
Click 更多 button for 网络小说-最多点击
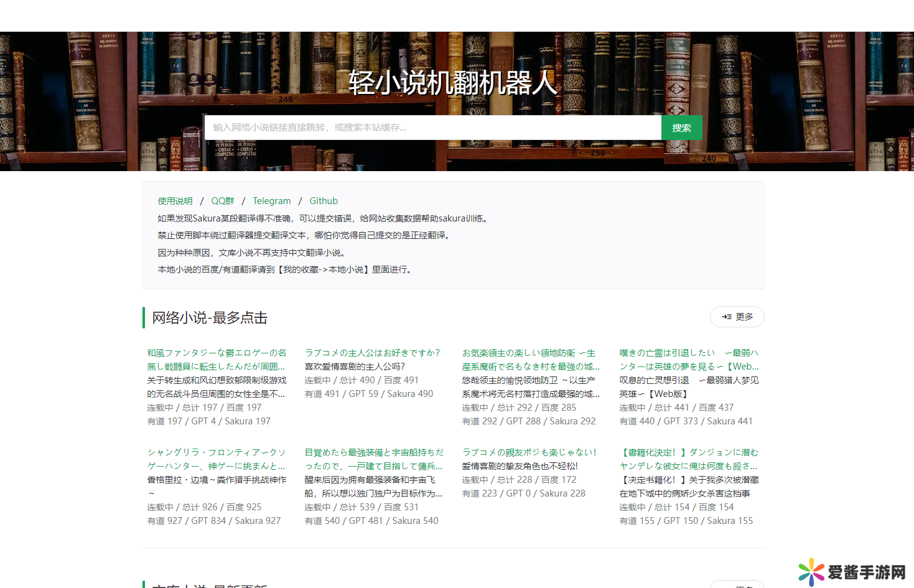point(737,317)
